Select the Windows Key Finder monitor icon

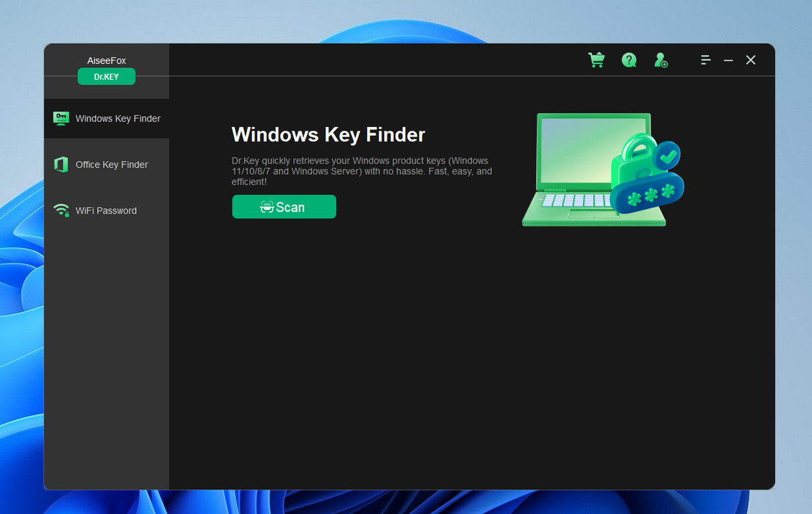[x=61, y=118]
